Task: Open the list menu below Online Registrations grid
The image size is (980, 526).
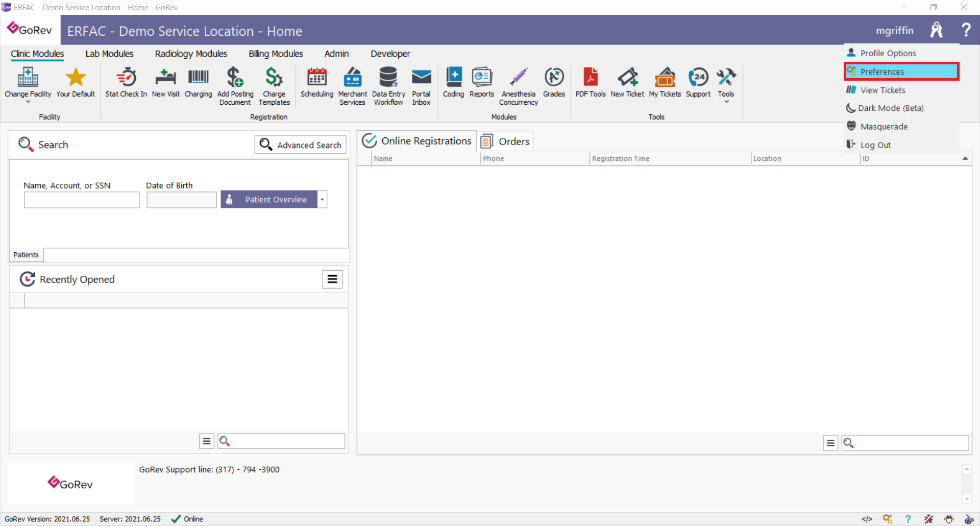Action: [x=830, y=443]
